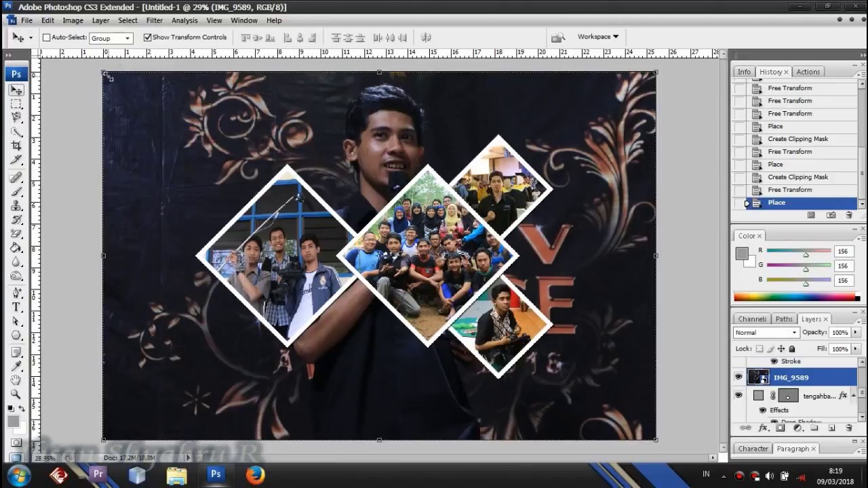Select the Rectangular Marquee tool
Screen dimensions: 868x488
click(16, 104)
